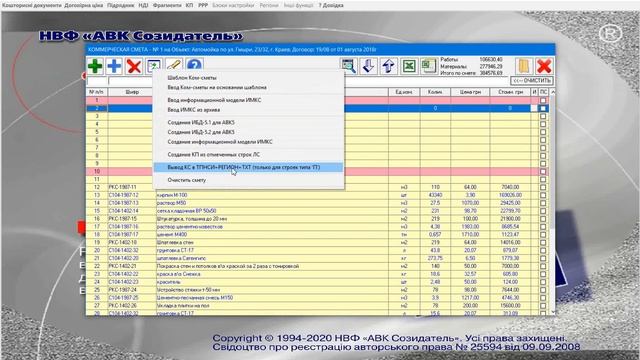The height and width of the screenshot is (360, 640).
Task: Open the 'Фрагменти' menu
Action: click(167, 5)
